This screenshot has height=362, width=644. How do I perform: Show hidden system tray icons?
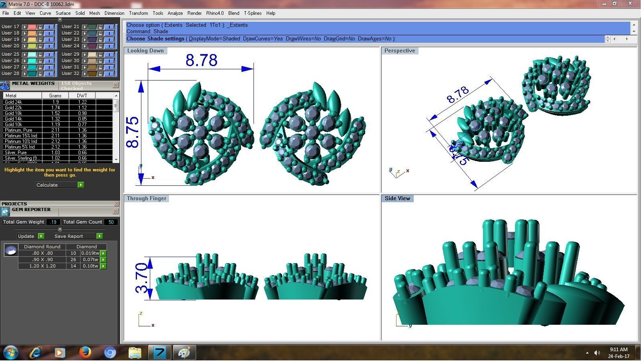590,354
